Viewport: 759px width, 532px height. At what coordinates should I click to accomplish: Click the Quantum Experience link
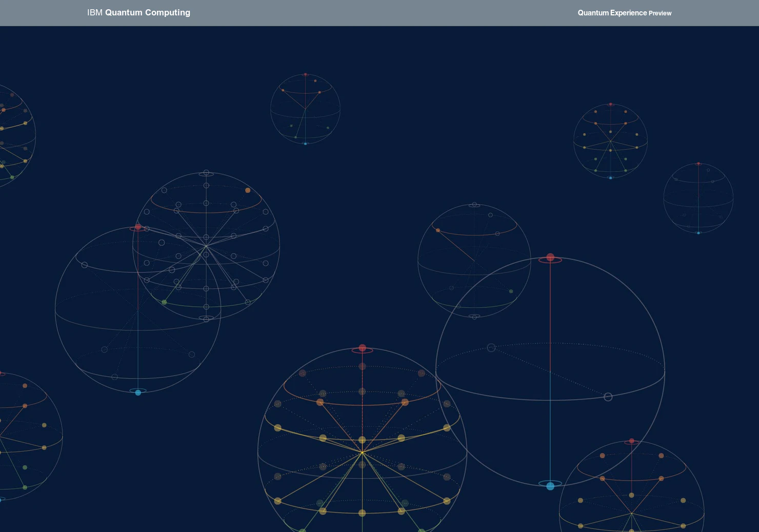click(x=611, y=12)
